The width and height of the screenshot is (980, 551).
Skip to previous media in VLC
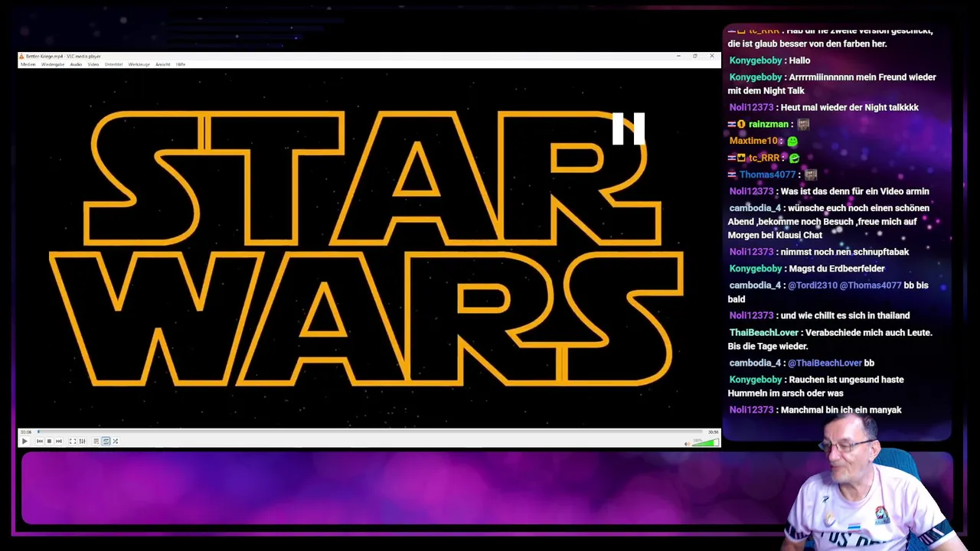point(40,441)
